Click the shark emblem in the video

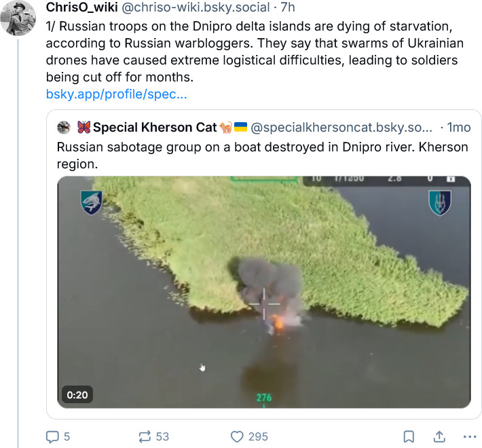tap(91, 202)
